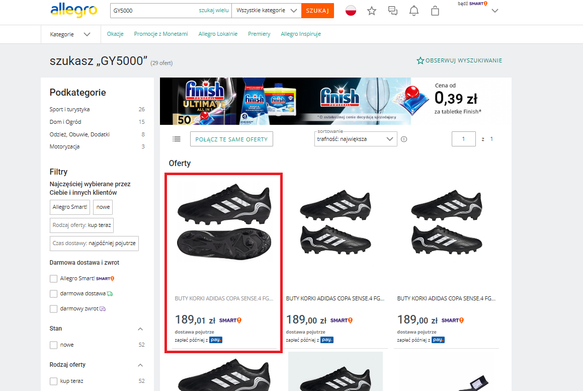The image size is (583, 391).
Task: Select Rodzaj oferty: kup teraz chip
Action: point(81,225)
